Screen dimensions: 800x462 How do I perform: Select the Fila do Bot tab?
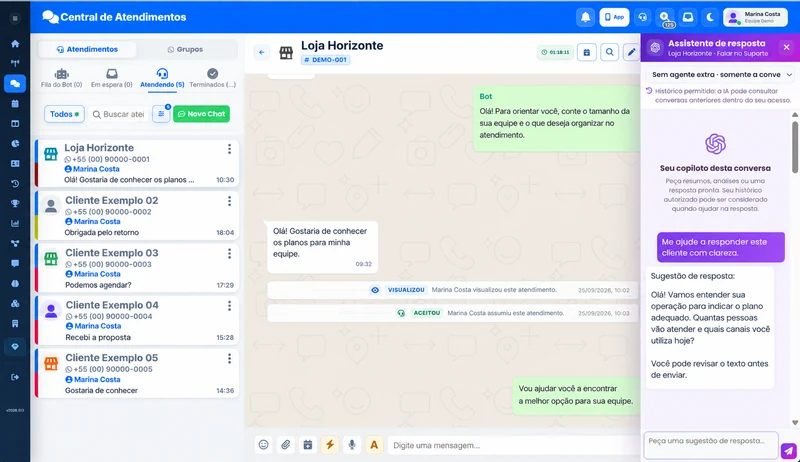pos(61,79)
